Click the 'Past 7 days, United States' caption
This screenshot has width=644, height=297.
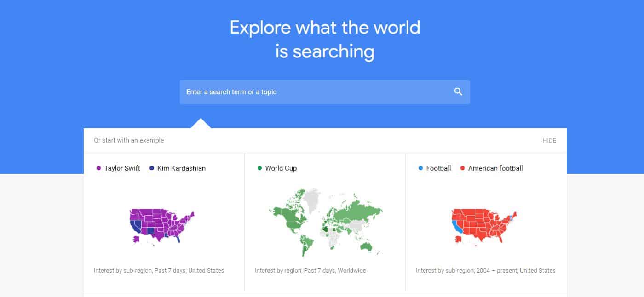[190, 271]
